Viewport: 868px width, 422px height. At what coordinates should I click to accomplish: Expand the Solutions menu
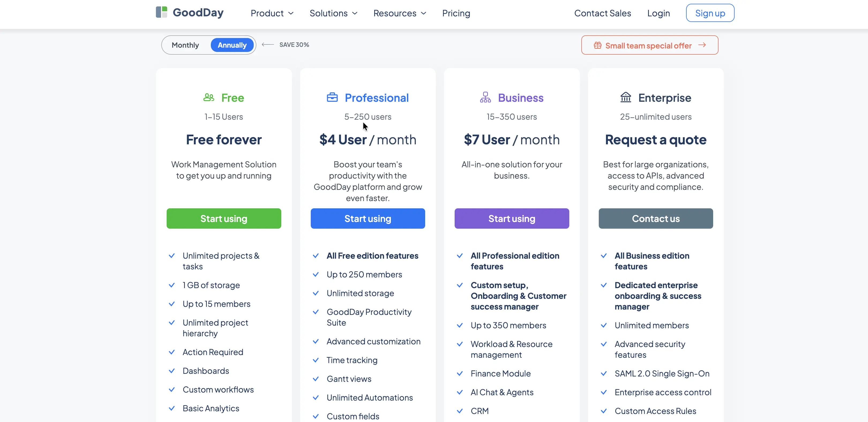tap(334, 13)
